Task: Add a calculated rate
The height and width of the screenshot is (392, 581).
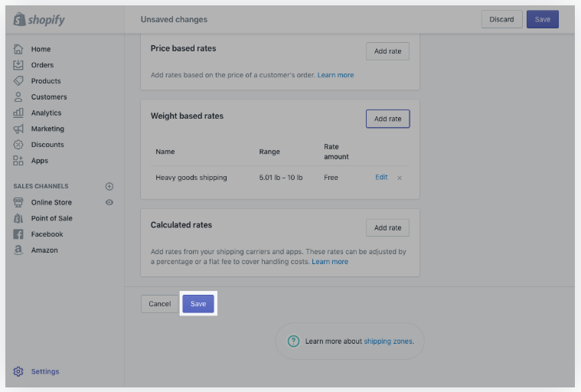Action: click(387, 227)
